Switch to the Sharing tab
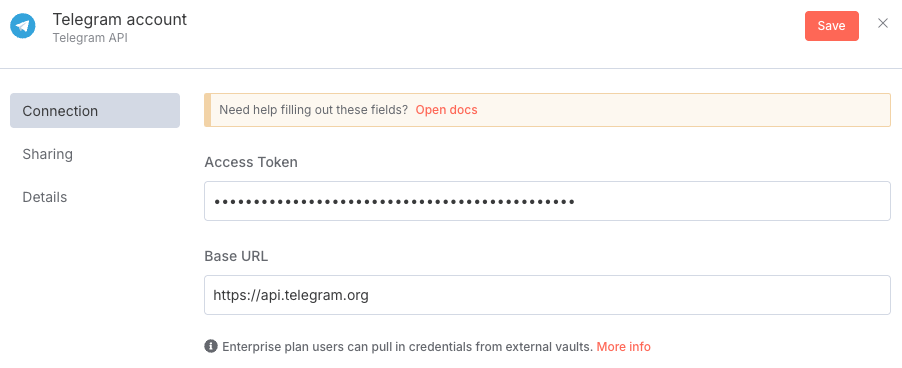The width and height of the screenshot is (902, 368). tap(48, 154)
